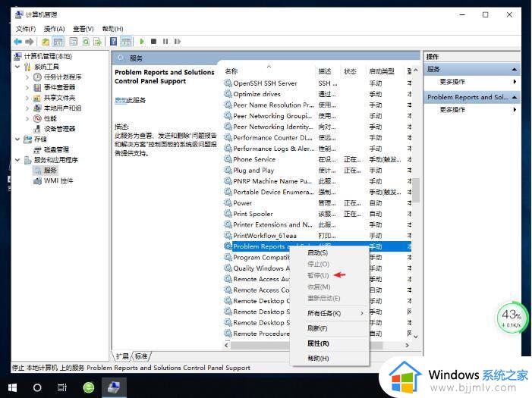
Task: Expand the 共享文件夹 tree node
Action: pyautogui.click(x=27, y=98)
